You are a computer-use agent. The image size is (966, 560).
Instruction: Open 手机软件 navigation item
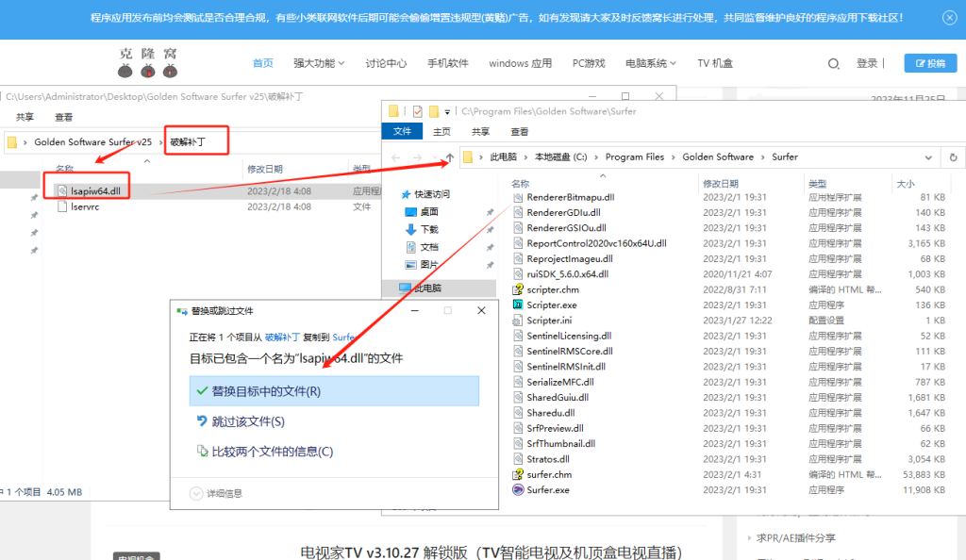coord(448,63)
